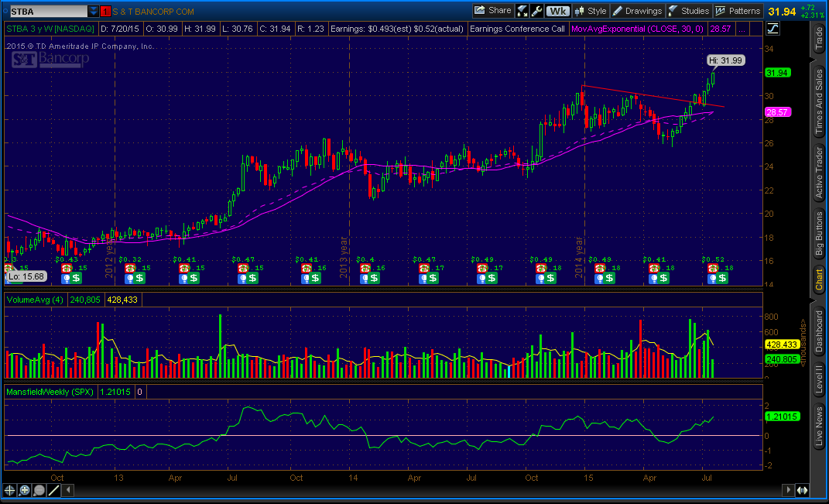Select the crosshair pointer tool at bottom left
Image resolution: width=829 pixels, height=504 pixels.
pyautogui.click(x=10, y=490)
